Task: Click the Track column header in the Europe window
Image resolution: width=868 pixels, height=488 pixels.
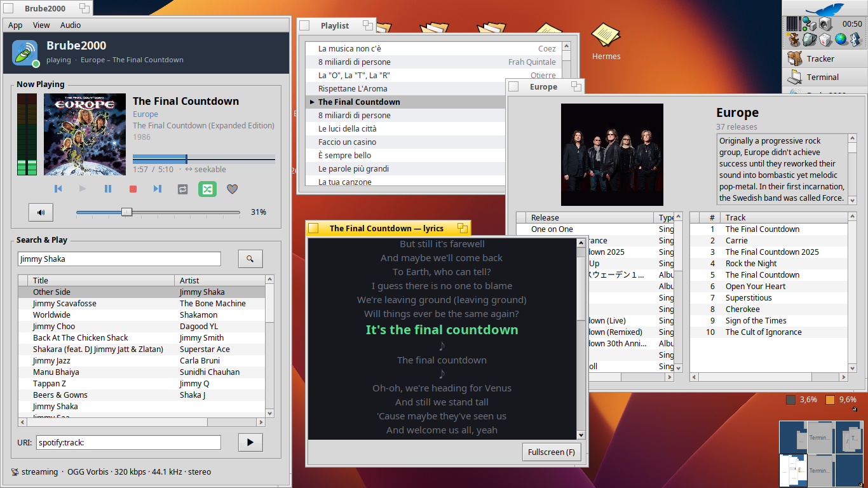Action: (784, 217)
